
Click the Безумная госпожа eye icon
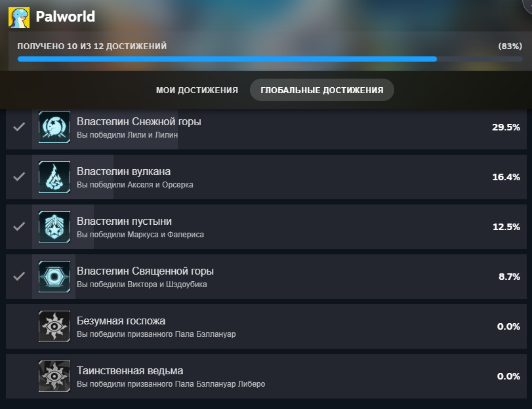[54, 326]
